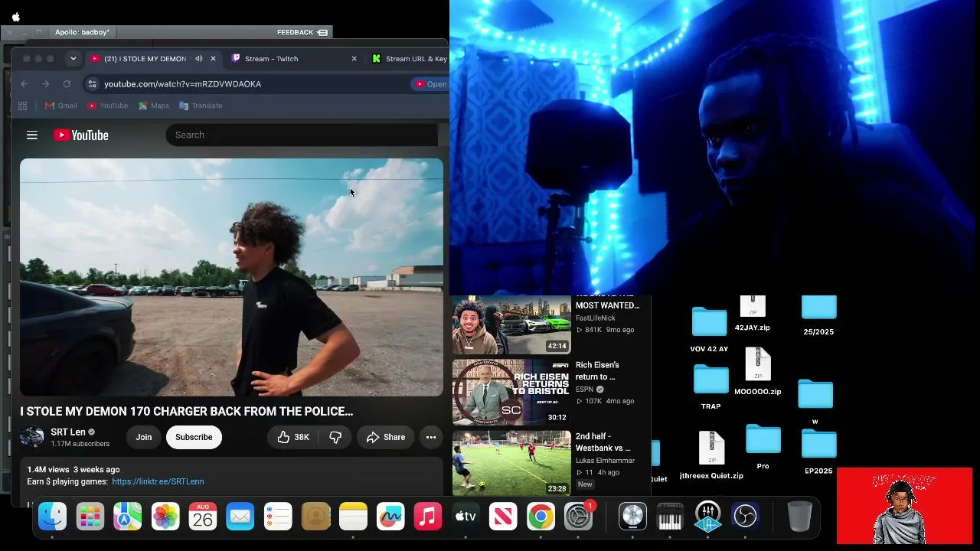
Task: Switch to the Stream - Twitch tab
Action: point(295,59)
